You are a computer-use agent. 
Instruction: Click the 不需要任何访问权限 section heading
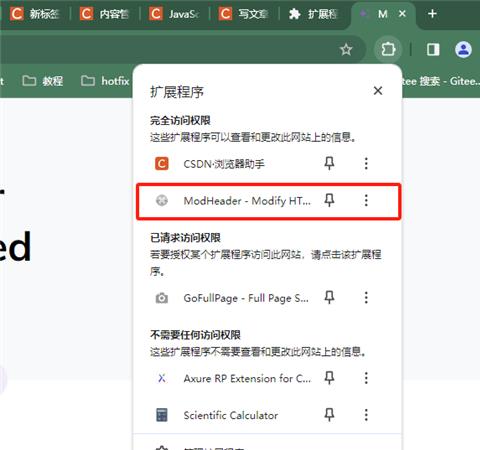[195, 335]
